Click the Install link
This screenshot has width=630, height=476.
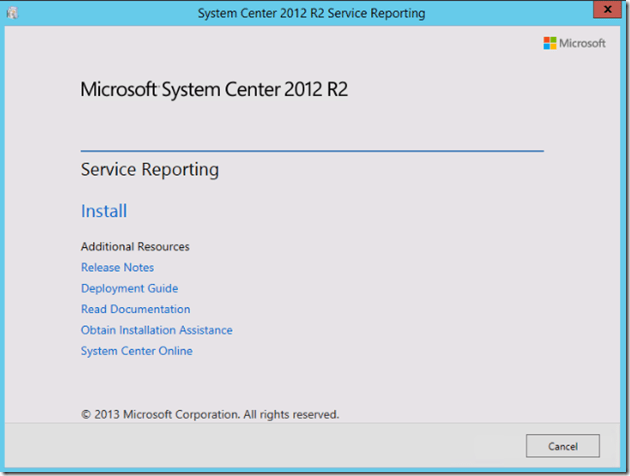tap(104, 211)
